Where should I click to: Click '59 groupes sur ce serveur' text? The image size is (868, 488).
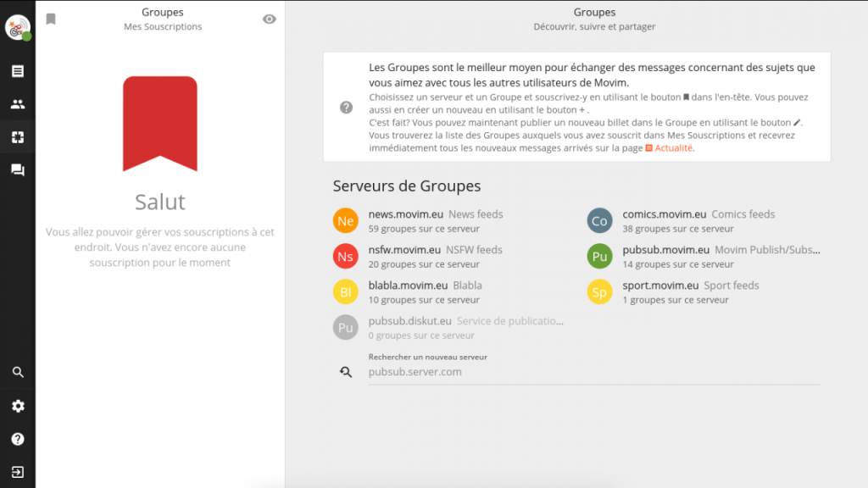(424, 229)
